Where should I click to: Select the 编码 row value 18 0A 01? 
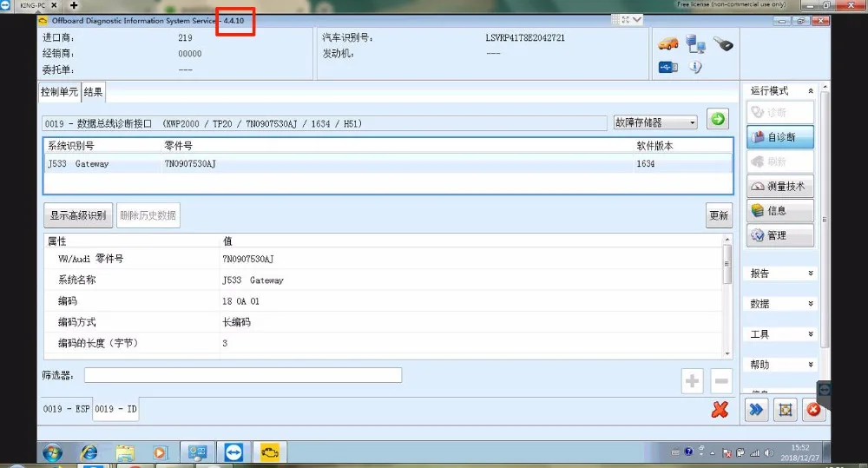tap(240, 301)
